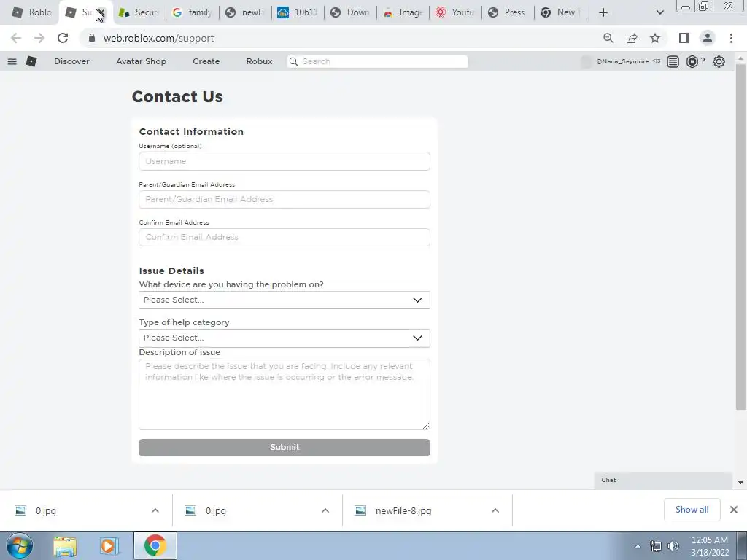Focus the Parent/Guardian Email Address field

click(x=285, y=199)
